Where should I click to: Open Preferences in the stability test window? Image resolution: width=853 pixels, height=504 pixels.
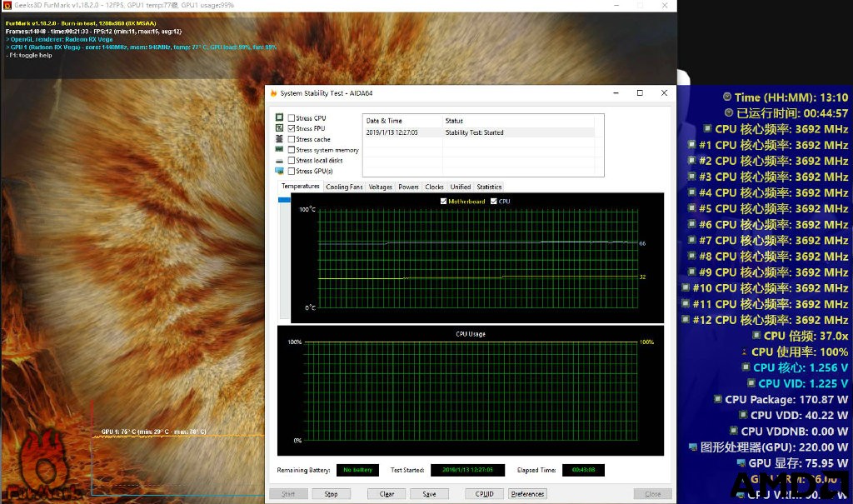tap(527, 494)
